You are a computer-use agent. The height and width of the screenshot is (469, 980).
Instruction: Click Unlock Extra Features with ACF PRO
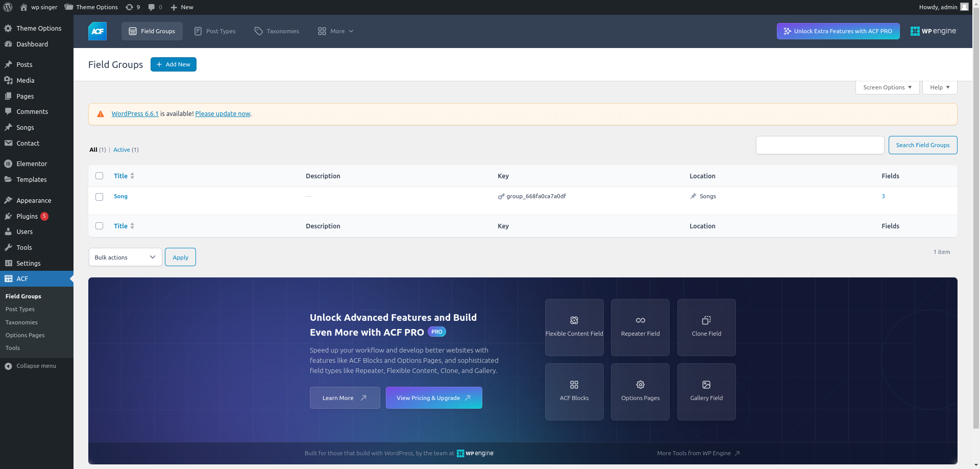pos(838,31)
